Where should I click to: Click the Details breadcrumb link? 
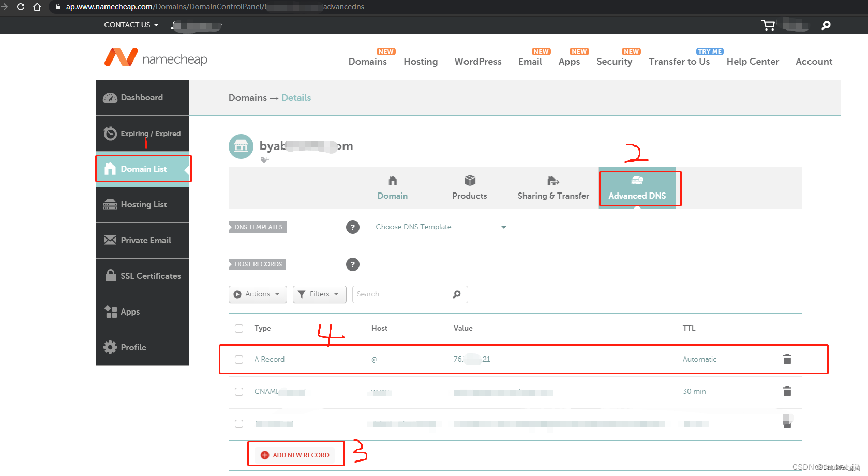tap(296, 98)
